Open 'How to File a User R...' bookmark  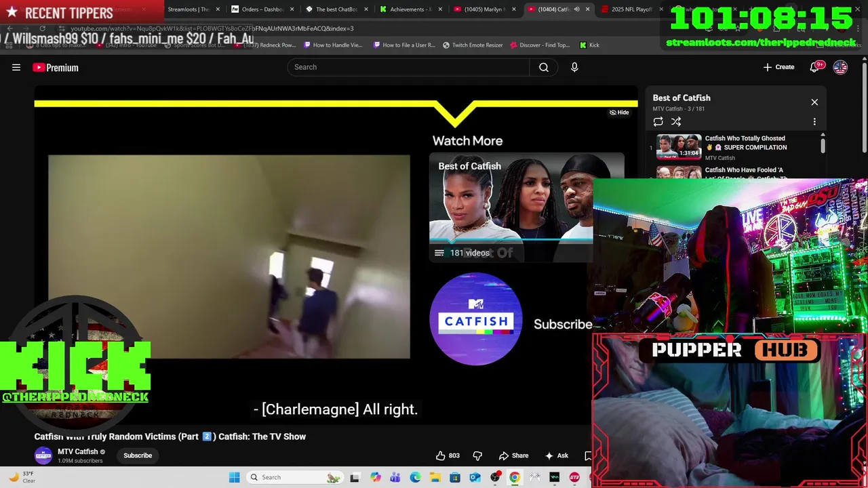[404, 45]
